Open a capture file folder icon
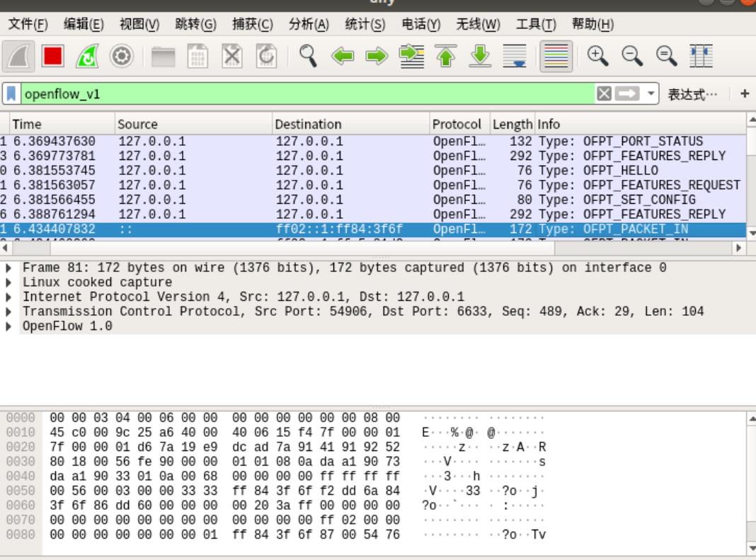This screenshot has width=756, height=560. pyautogui.click(x=163, y=57)
